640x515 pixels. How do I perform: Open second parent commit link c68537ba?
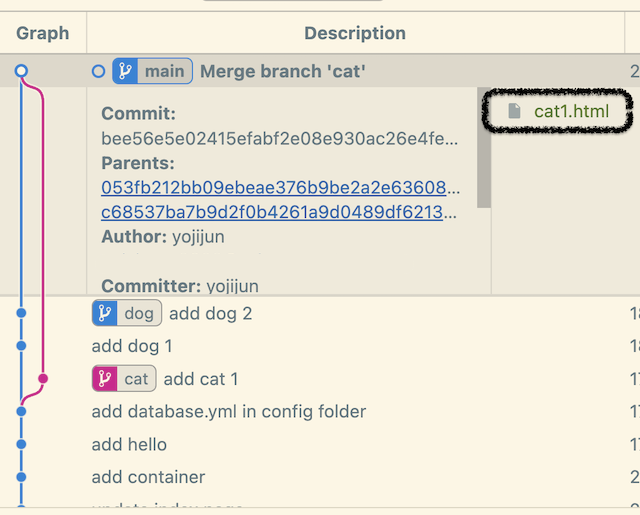point(281,212)
